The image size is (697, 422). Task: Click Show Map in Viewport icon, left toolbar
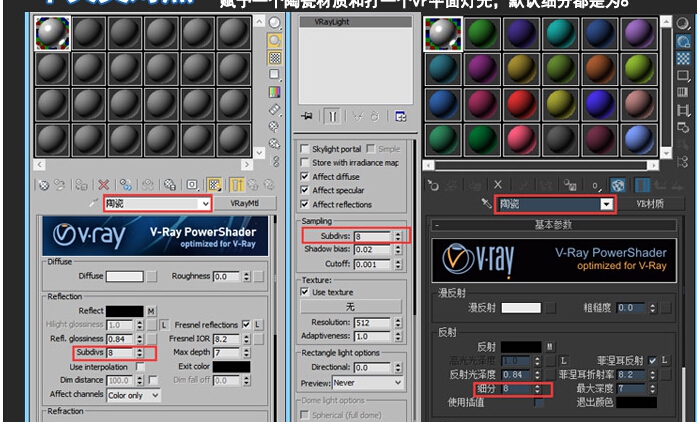215,185
